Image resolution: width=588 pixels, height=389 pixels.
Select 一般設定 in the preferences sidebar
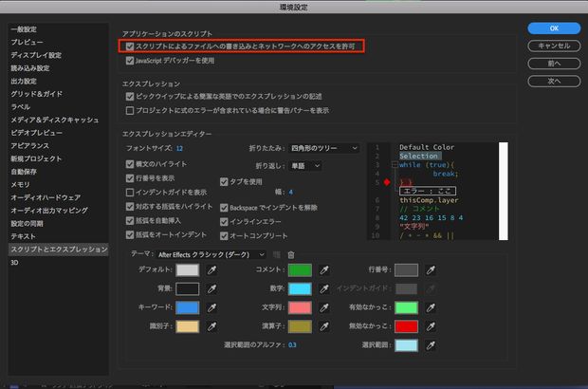pos(24,29)
